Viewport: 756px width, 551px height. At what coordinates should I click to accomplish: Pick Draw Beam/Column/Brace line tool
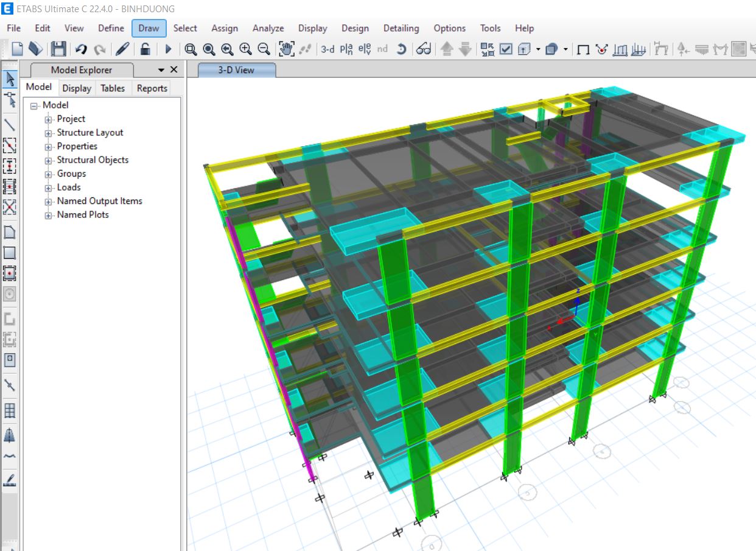point(10,125)
